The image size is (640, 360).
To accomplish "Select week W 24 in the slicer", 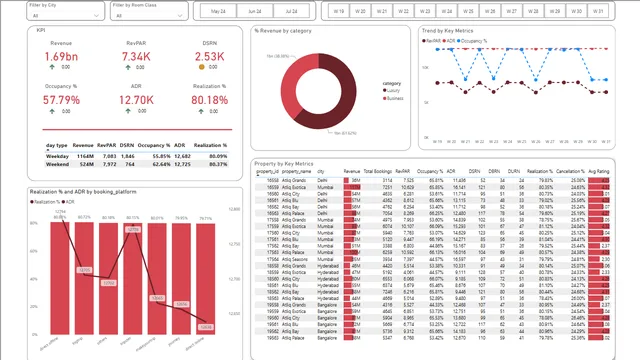I will coord(447,11).
